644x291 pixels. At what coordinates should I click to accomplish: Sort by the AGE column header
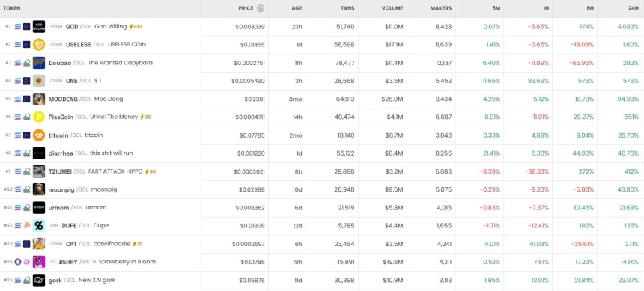[297, 8]
